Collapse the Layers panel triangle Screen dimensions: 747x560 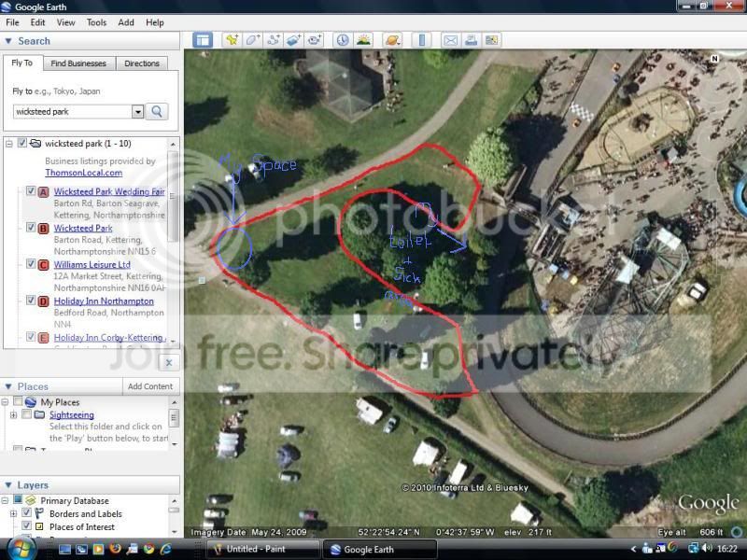click(x=8, y=484)
